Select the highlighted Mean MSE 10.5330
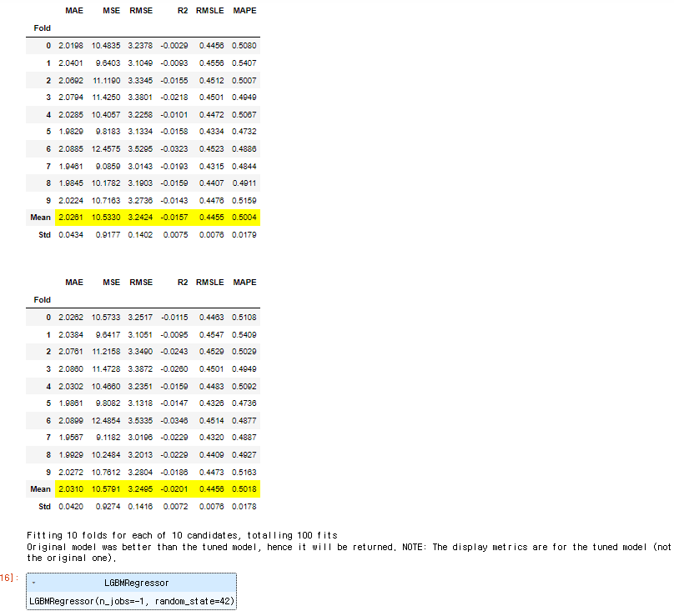 [x=106, y=218]
